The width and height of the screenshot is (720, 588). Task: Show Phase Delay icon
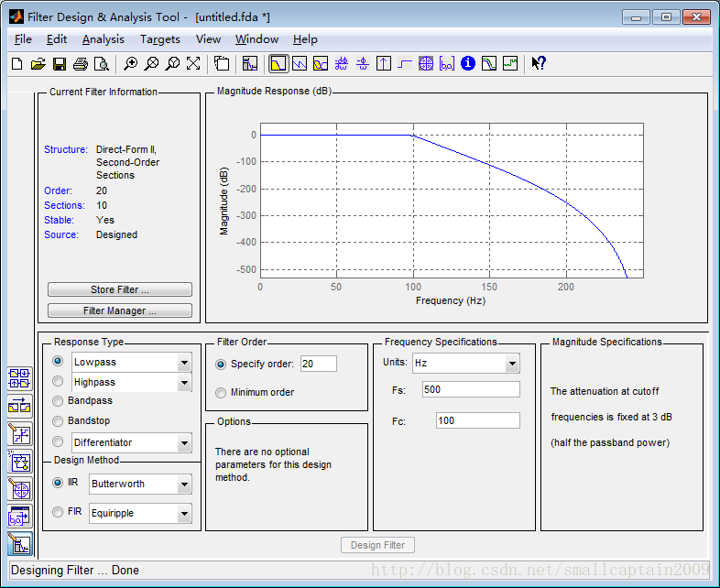[x=363, y=63]
